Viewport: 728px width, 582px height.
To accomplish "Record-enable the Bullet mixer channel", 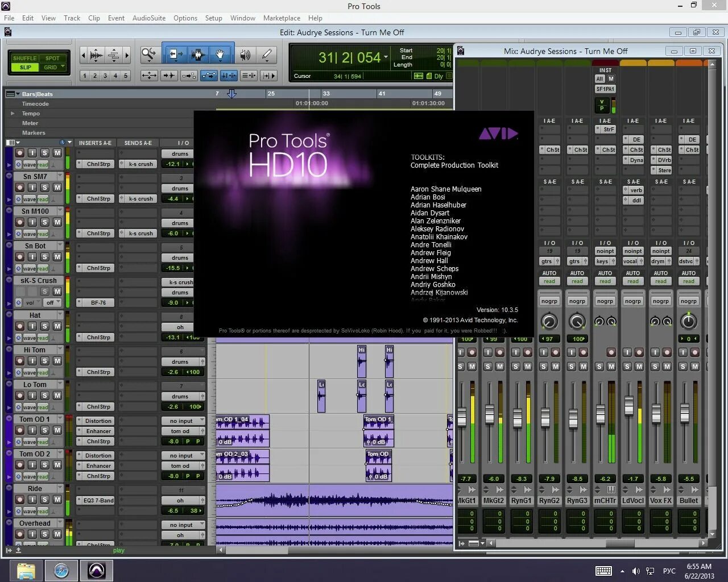I will point(695,352).
